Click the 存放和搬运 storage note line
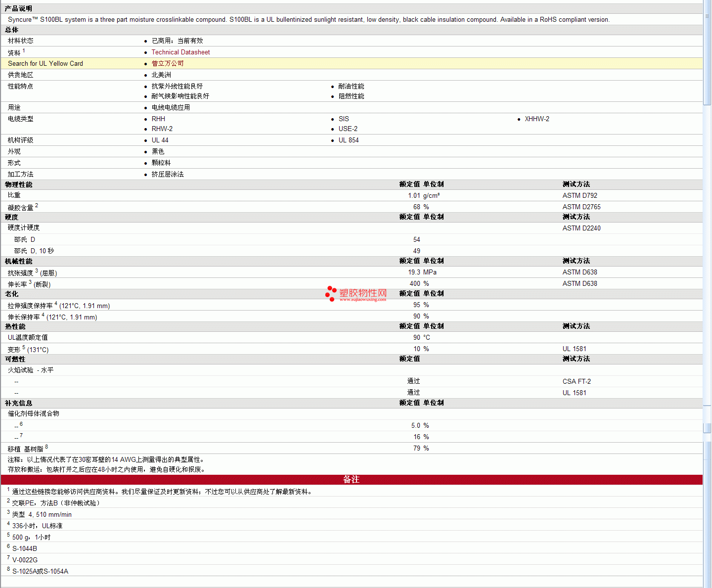The width and height of the screenshot is (712, 588). click(x=106, y=469)
